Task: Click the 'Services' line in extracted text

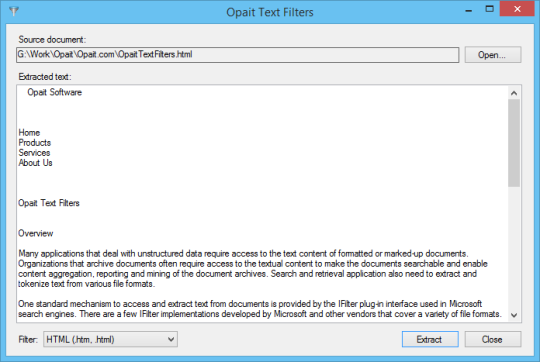Action: point(34,153)
